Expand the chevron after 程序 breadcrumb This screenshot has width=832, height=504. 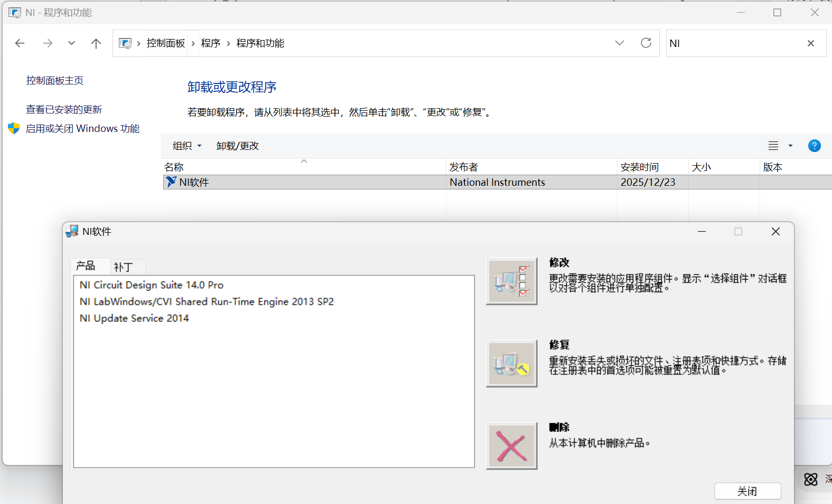(229, 43)
